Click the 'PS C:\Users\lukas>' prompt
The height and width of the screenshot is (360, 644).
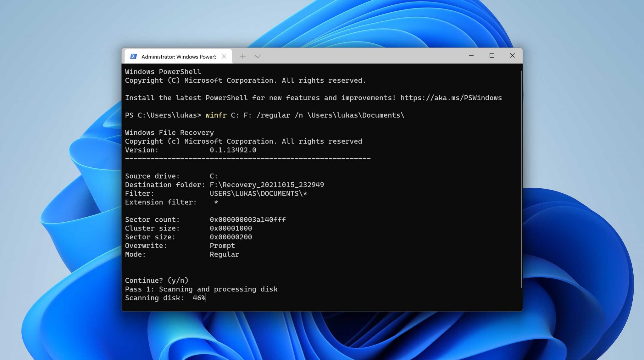click(163, 115)
